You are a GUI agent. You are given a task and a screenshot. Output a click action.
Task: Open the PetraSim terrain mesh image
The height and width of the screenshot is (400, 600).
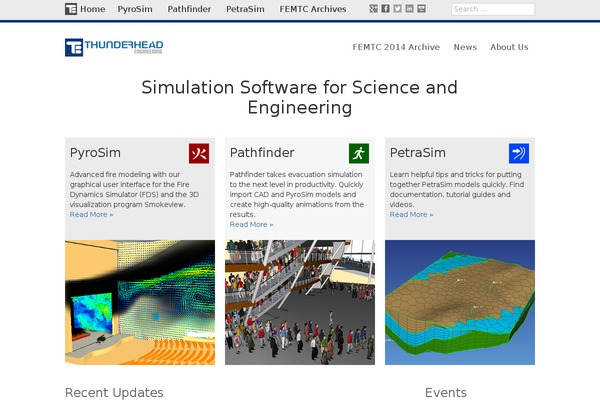point(460,302)
